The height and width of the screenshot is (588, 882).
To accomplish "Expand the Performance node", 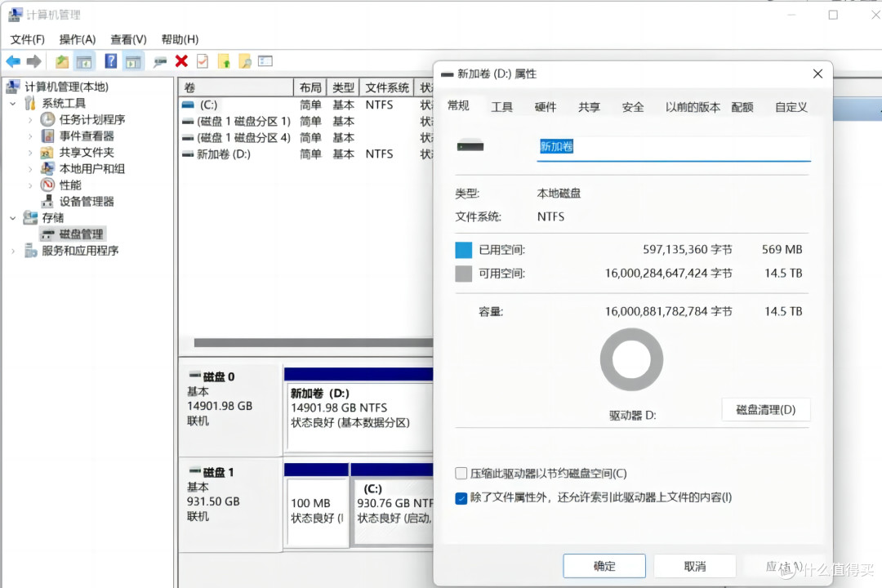I will (30, 185).
